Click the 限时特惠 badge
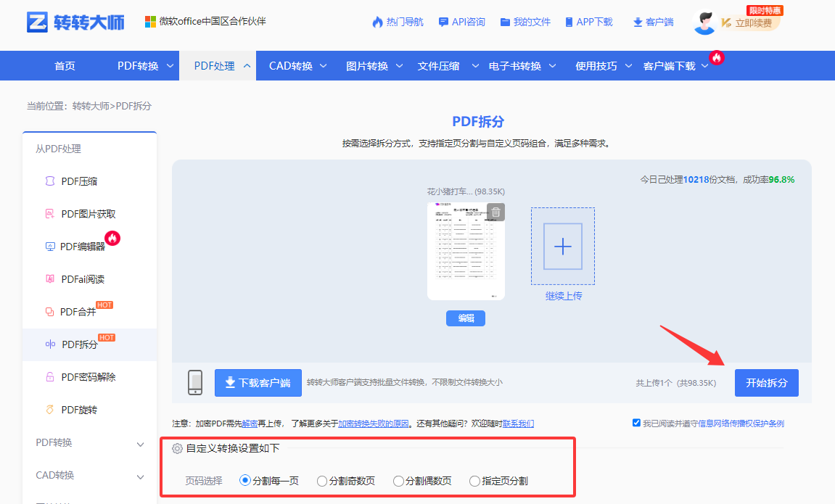This screenshot has height=504, width=835. pyautogui.click(x=765, y=11)
